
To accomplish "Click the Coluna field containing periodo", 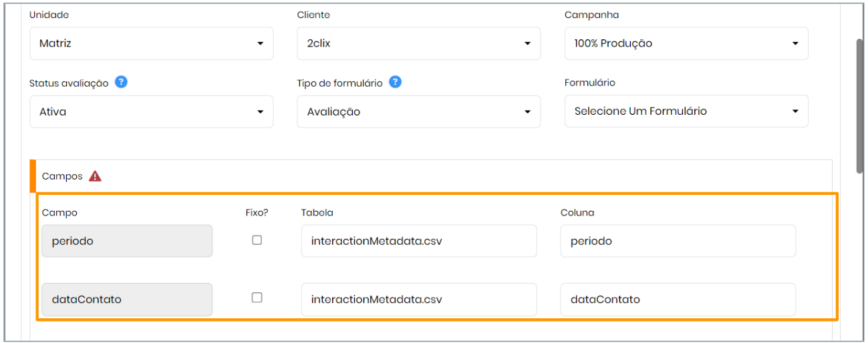I will pyautogui.click(x=678, y=241).
